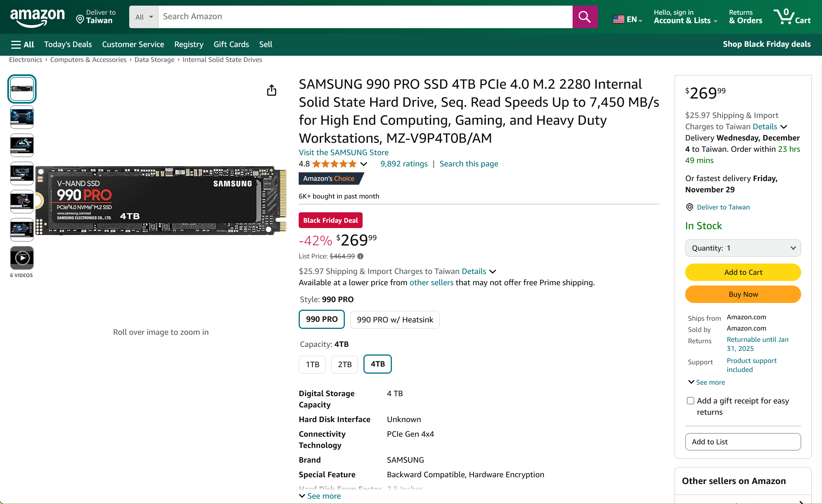The width and height of the screenshot is (822, 504).
Task: Expand shipping Details in buy box
Action: 770,126
